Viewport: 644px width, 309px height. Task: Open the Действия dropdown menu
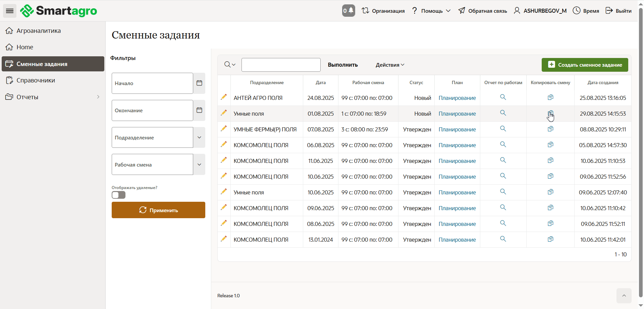pos(390,65)
